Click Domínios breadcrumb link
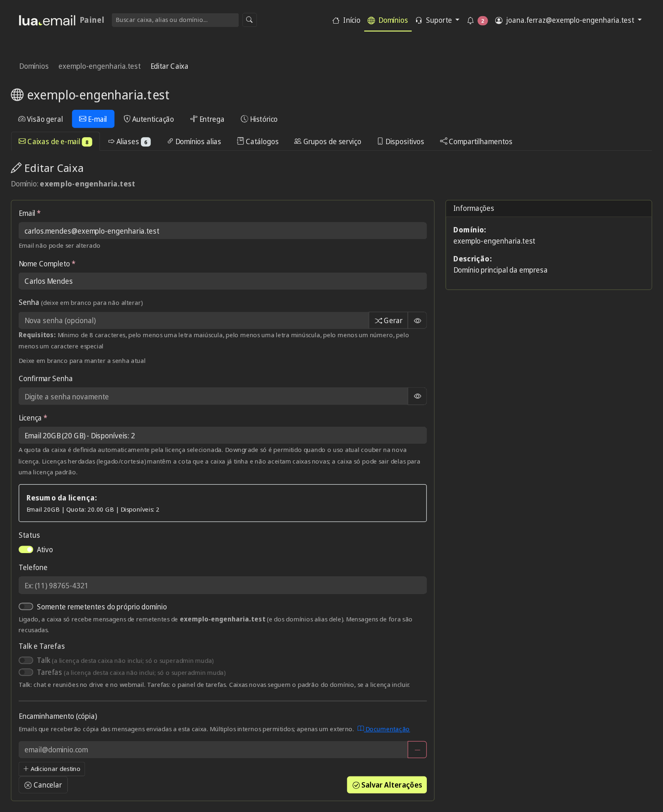Viewport: 663px width, 812px height. click(x=34, y=66)
